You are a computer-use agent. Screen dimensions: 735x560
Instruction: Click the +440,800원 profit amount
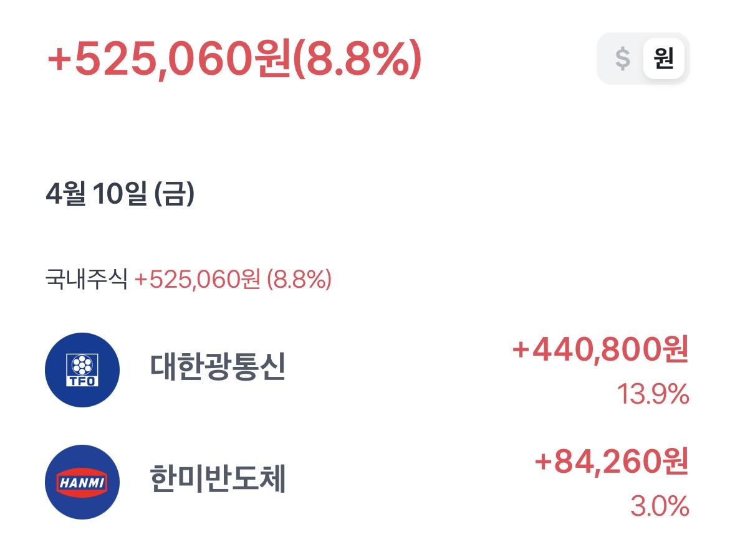pyautogui.click(x=600, y=351)
